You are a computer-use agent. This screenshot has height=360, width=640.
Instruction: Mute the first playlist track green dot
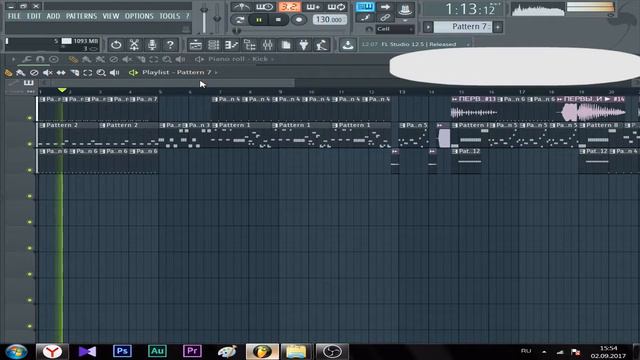click(29, 118)
